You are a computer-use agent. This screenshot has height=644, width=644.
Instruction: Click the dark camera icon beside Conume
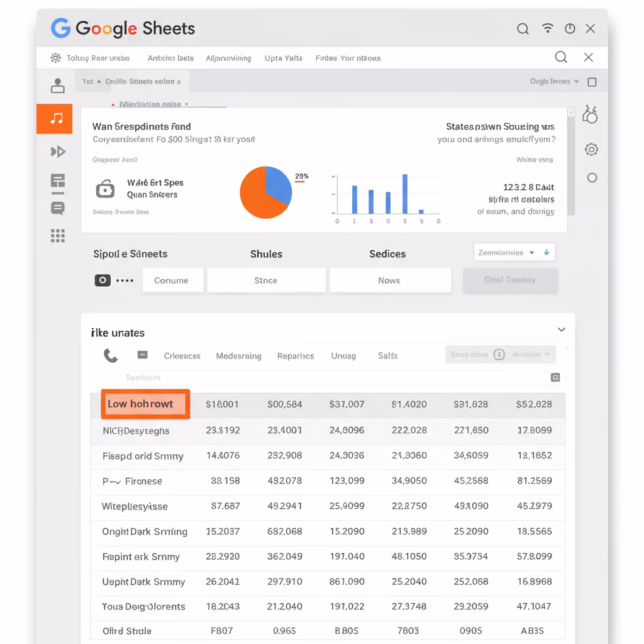tap(103, 280)
